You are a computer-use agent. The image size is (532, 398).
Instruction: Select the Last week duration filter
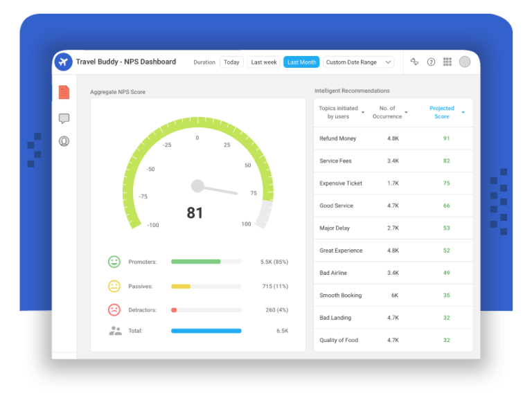tap(263, 62)
